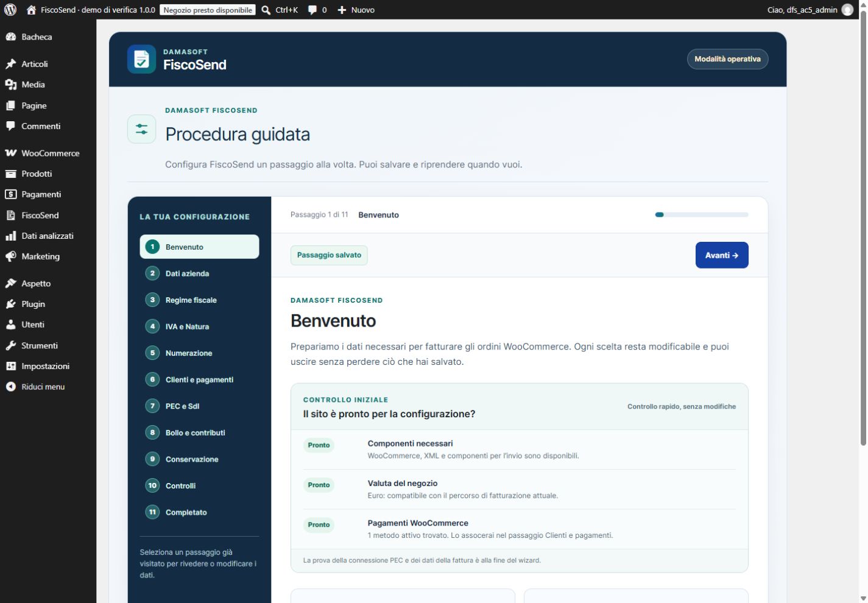The image size is (868, 603).
Task: Go to step 5 Numerazione
Action: [x=199, y=353]
